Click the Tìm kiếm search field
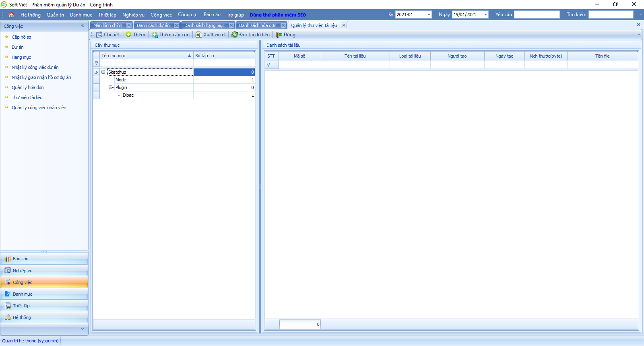This screenshot has height=346, width=644. click(611, 15)
